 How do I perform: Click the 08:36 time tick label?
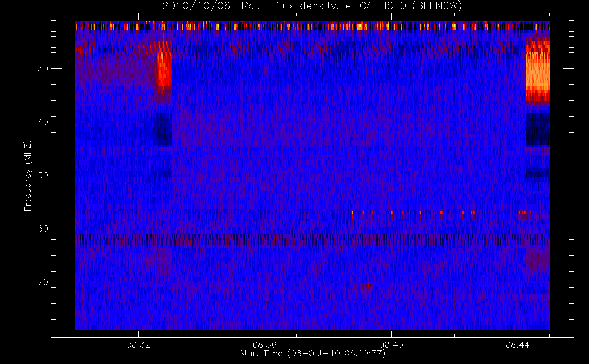265,345
